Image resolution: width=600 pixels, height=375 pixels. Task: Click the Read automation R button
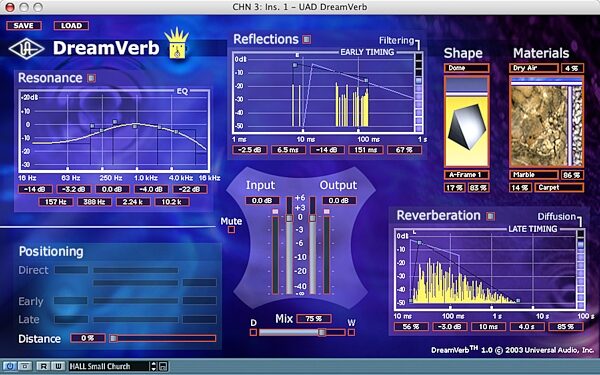tap(43, 366)
